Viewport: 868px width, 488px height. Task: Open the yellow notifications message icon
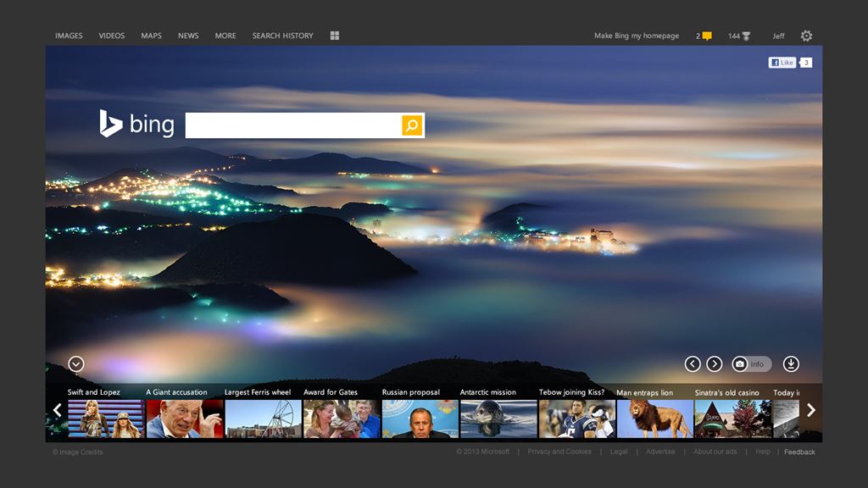(707, 36)
